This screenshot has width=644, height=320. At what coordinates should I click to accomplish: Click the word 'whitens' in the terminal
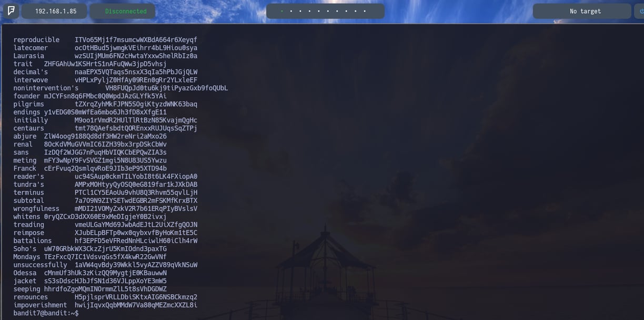coord(27,217)
